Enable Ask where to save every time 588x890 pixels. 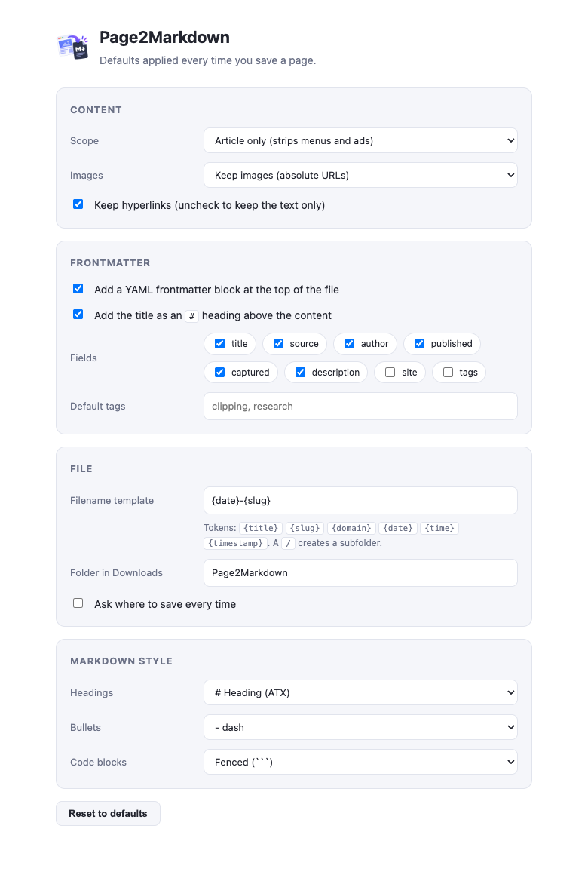pos(78,603)
